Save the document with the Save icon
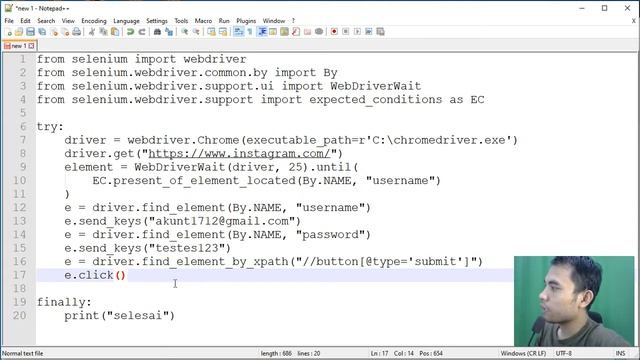This screenshot has height=360, width=640. (x=30, y=32)
